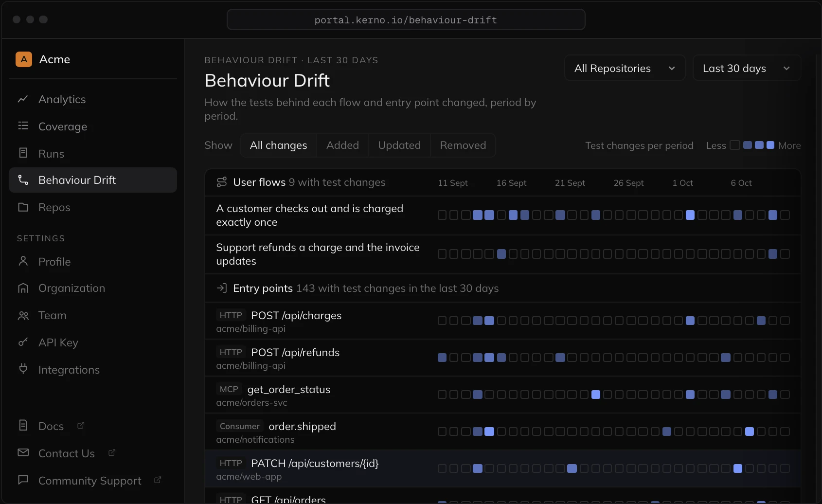Viewport: 822px width, 504px height.
Task: Open POST /api/refunds entry point
Action: coord(503,358)
